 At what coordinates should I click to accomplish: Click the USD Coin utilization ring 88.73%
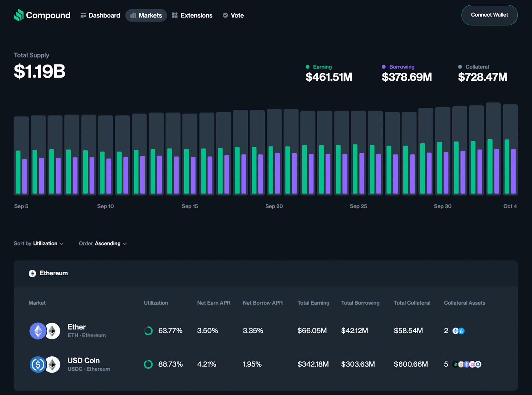click(148, 364)
